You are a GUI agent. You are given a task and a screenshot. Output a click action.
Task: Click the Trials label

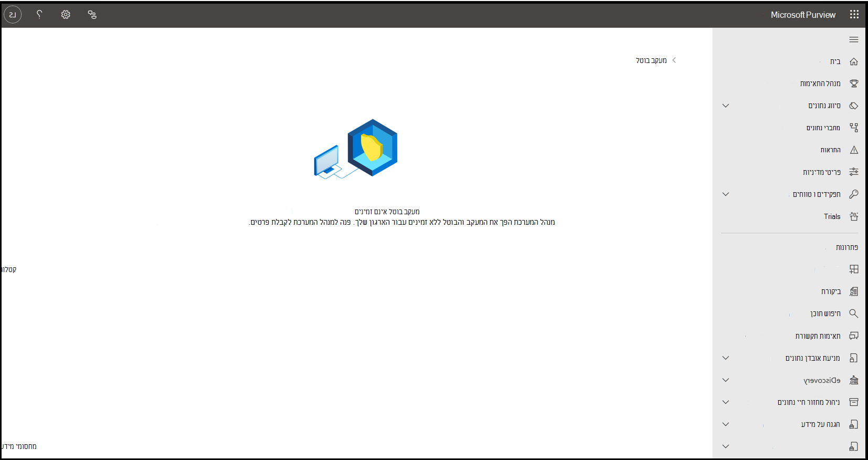pyautogui.click(x=832, y=216)
